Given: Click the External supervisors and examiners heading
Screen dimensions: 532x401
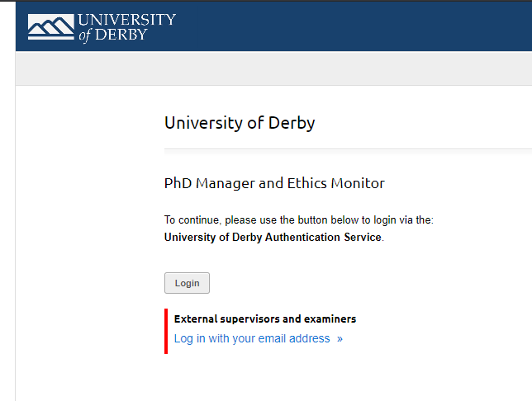Looking at the screenshot, I should [x=265, y=319].
